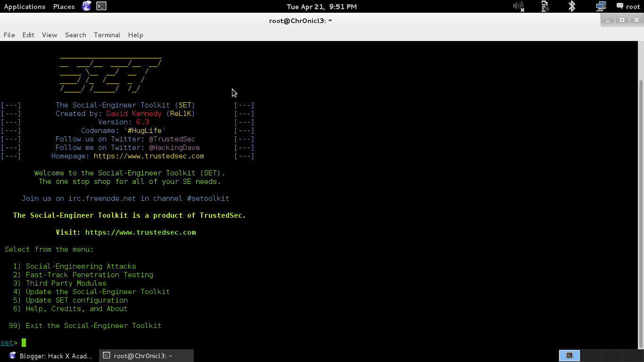Click the David Kennedy author name

tap(134, 114)
